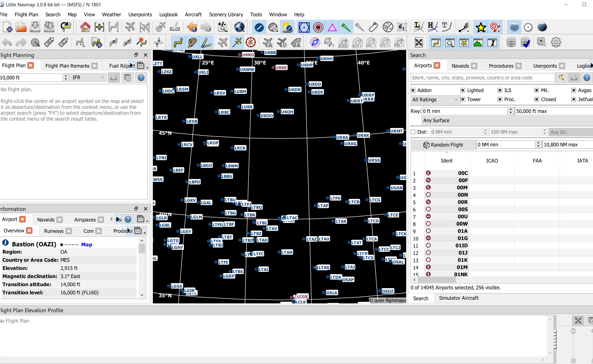The image size is (593, 364).
Task: Click the blue Map link for Bastion
Action: click(87, 245)
